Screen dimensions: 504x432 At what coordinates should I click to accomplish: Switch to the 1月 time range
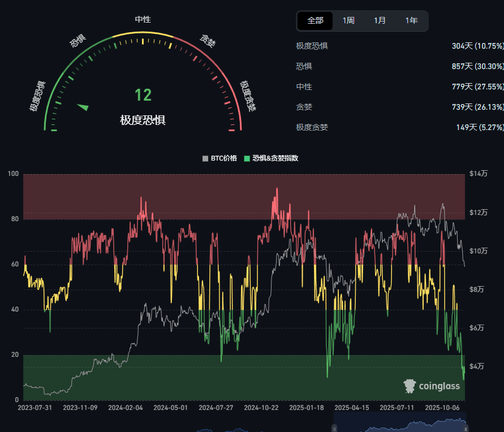(x=380, y=21)
